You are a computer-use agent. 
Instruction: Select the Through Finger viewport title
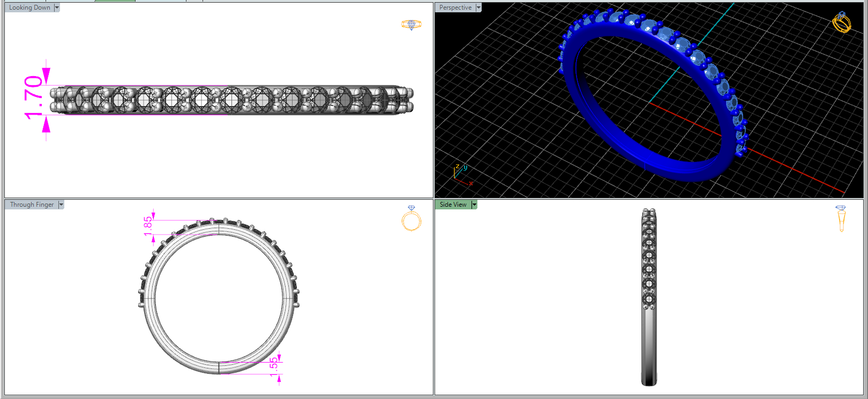[x=32, y=205]
